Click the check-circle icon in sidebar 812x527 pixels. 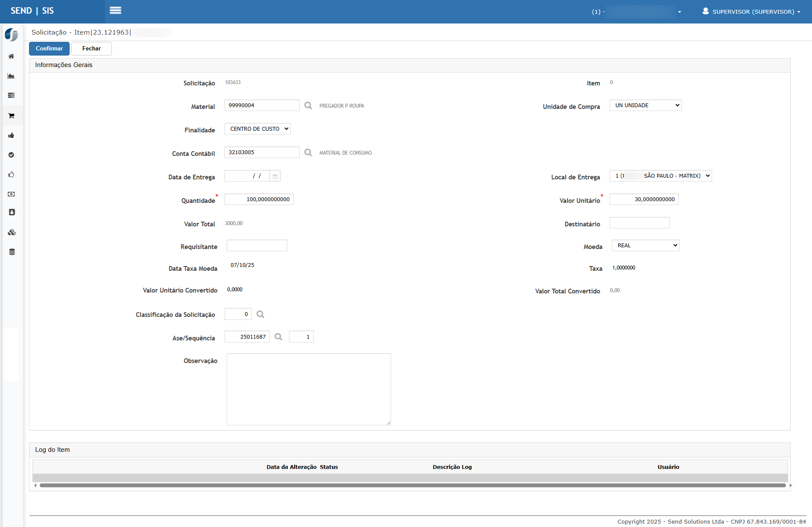click(12, 155)
